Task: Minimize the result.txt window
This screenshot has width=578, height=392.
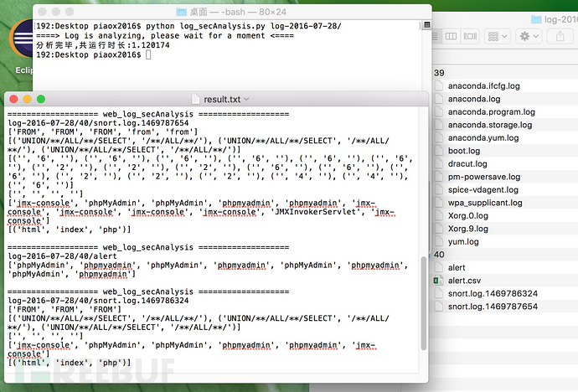Action: (28, 99)
